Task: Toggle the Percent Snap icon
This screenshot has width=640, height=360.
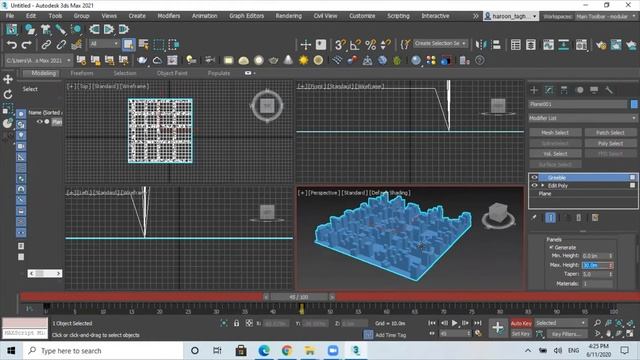Action: point(371,44)
